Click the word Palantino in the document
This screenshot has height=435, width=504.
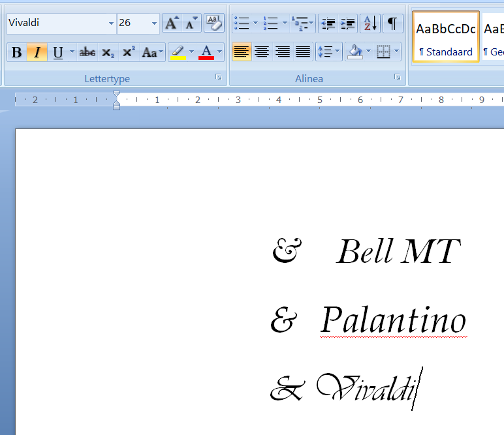393,320
